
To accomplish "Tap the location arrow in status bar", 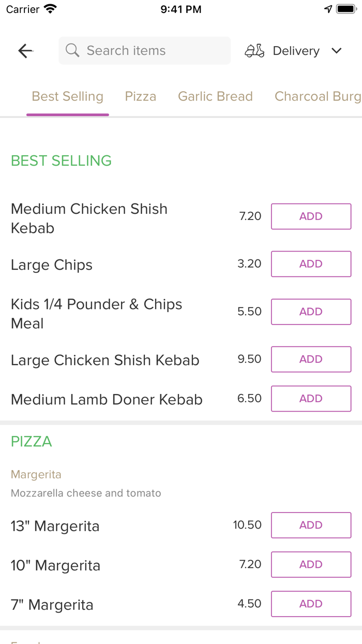I will [x=328, y=9].
